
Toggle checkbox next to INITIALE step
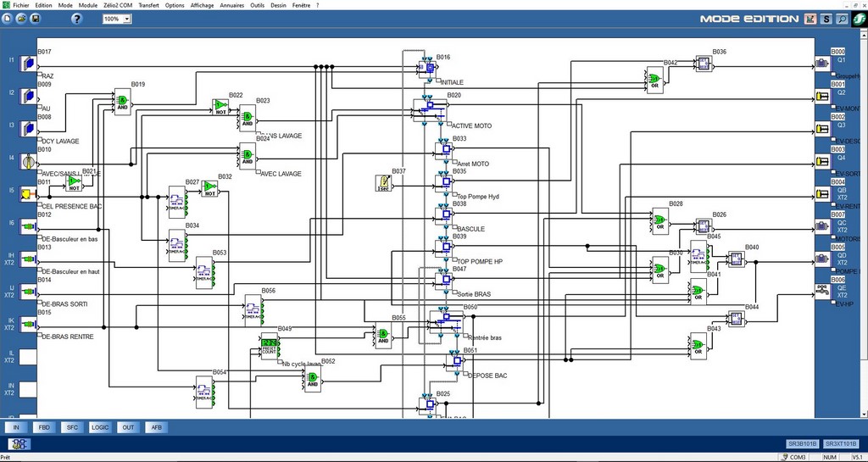click(438, 82)
